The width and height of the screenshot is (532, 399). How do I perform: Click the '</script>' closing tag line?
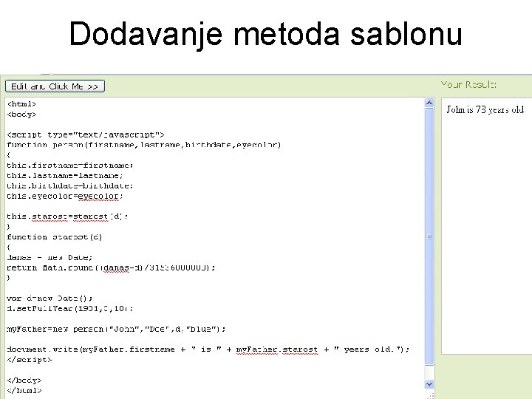pyautogui.click(x=30, y=360)
